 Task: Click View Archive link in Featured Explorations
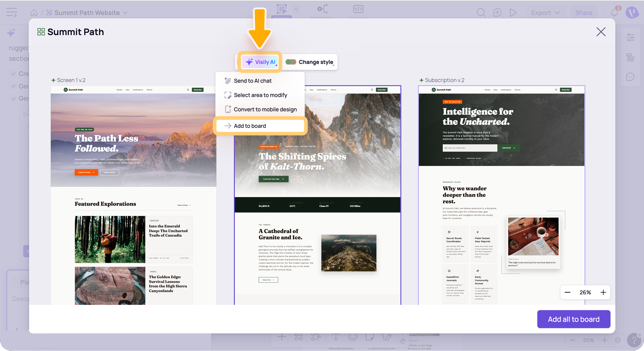tap(184, 205)
